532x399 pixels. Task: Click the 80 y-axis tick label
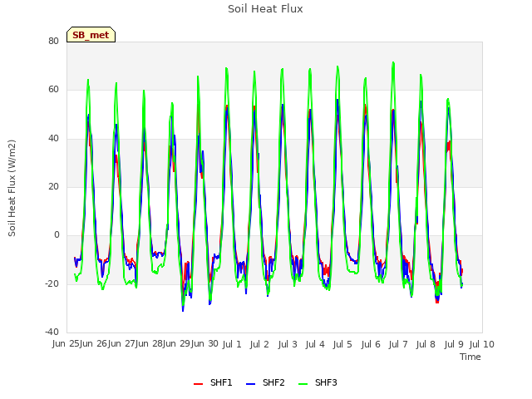[x=53, y=41]
